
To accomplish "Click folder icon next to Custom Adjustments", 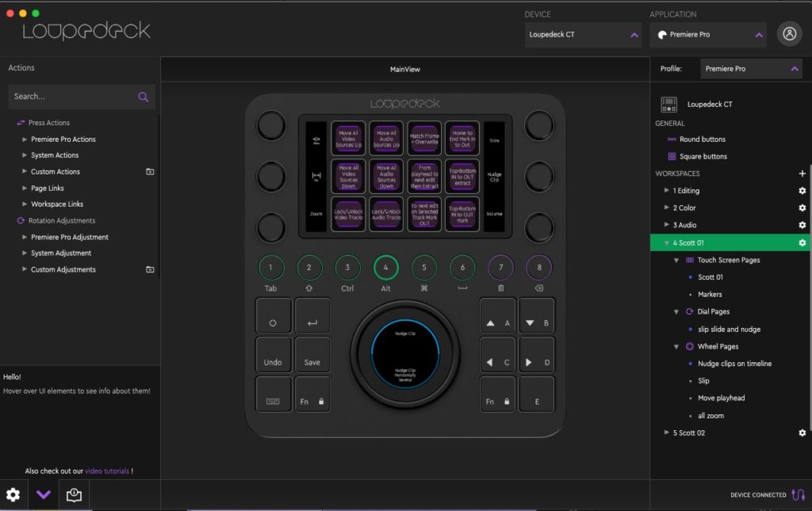I will pos(150,269).
